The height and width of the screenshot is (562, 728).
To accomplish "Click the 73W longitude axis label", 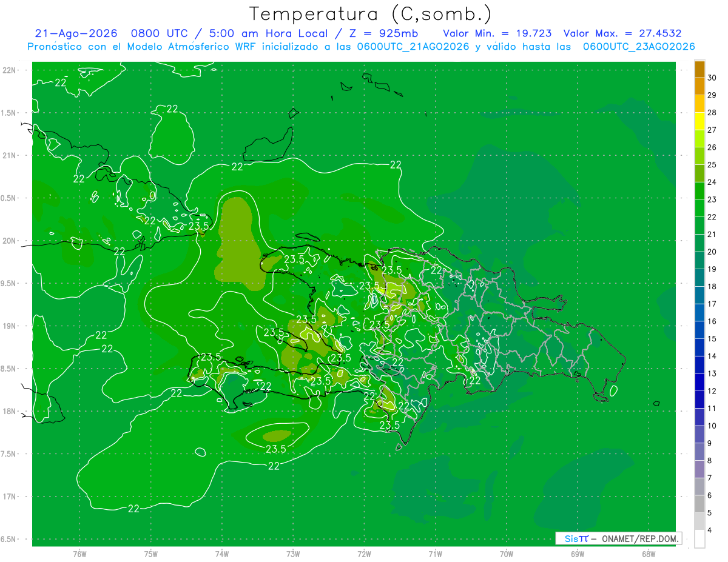I will (293, 555).
